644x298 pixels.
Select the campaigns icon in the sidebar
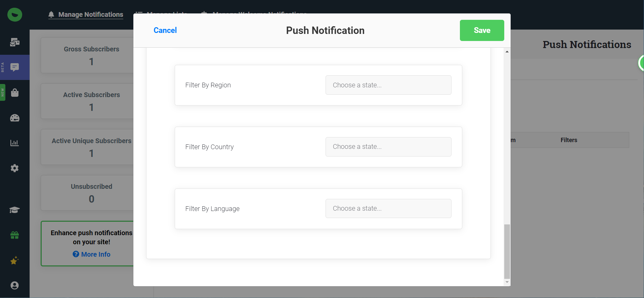(14, 43)
